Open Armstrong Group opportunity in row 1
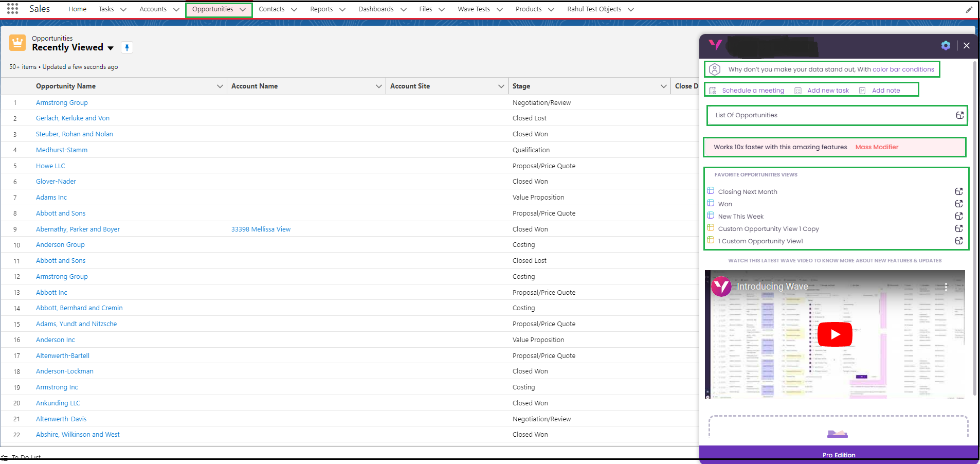Screen dimensions: 980x464 pyautogui.click(x=62, y=103)
